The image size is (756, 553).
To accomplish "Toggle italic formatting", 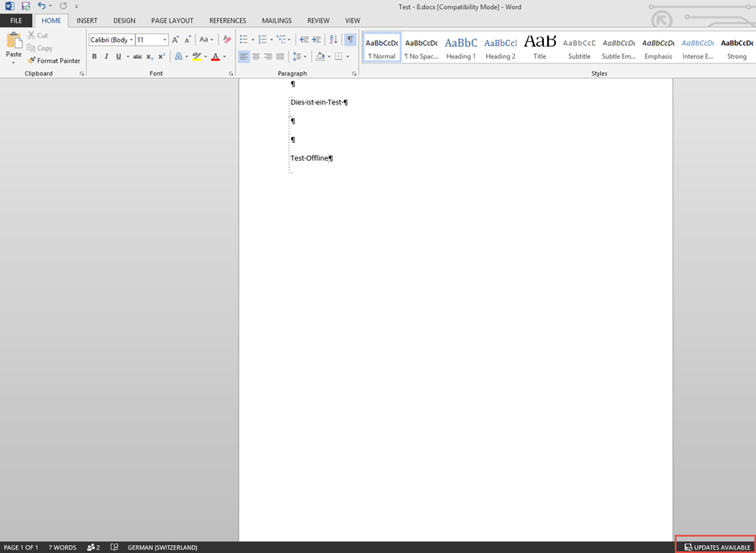I will coord(107,56).
